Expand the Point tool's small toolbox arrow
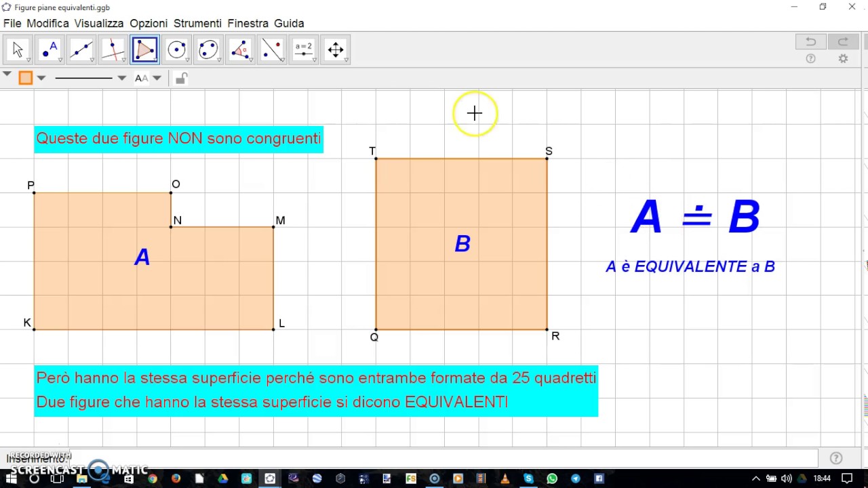868x488 pixels. tap(60, 60)
